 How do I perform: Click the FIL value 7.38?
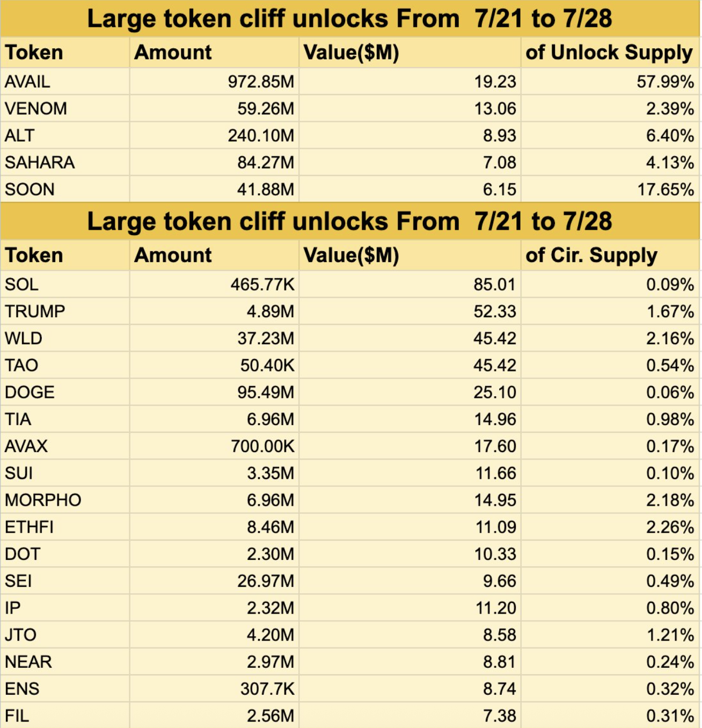(x=499, y=716)
